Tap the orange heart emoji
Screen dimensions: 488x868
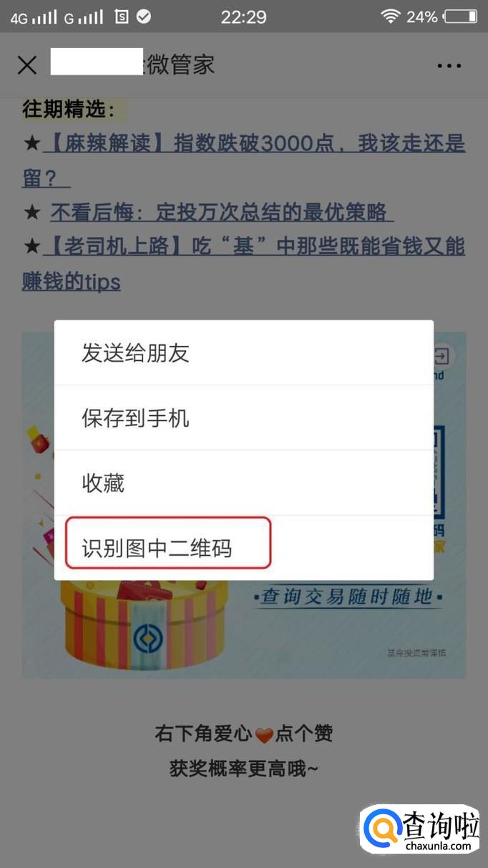pos(264,735)
